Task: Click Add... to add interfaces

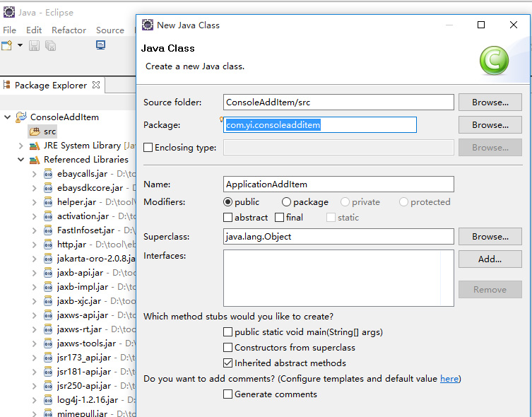Action: tap(490, 259)
